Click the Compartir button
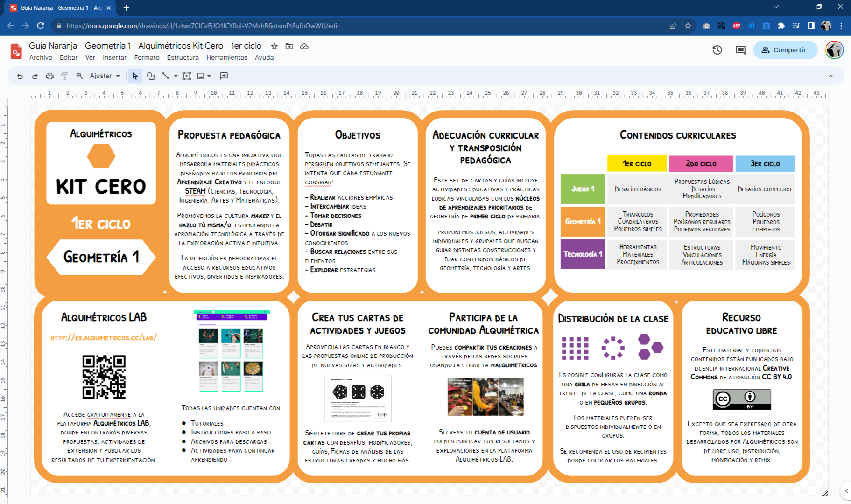This screenshot has height=504, width=851. (x=785, y=50)
